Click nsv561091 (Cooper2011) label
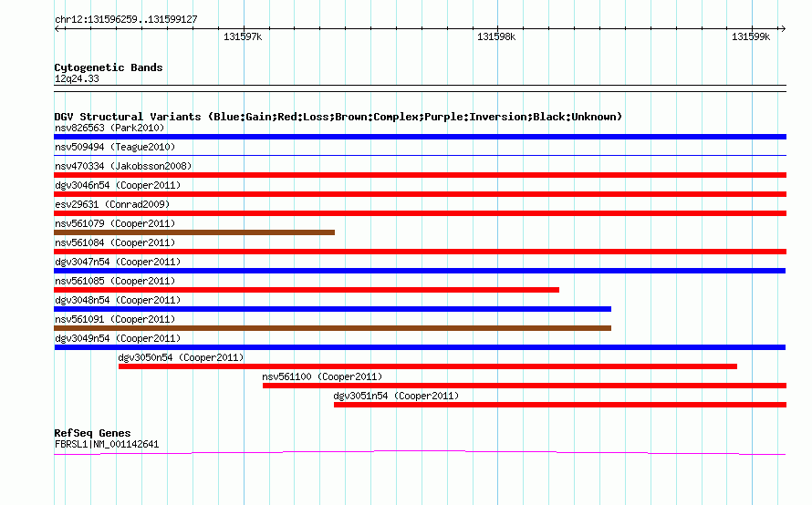The width and height of the screenshot is (812, 505). click(x=115, y=319)
